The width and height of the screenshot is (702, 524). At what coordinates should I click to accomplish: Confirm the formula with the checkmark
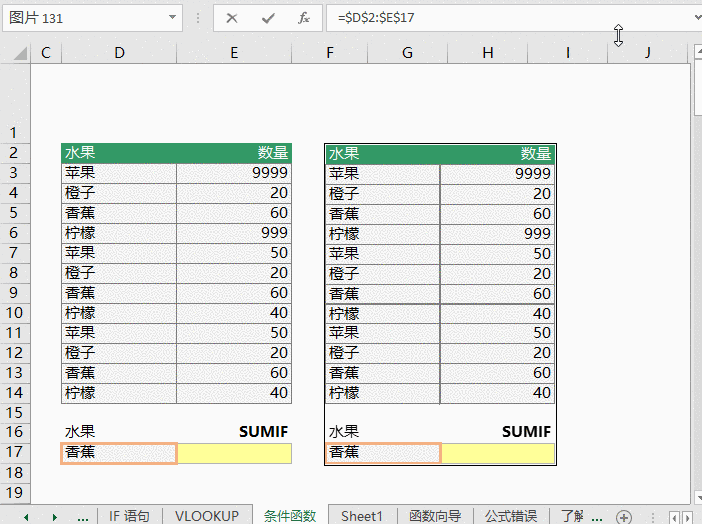pos(268,18)
